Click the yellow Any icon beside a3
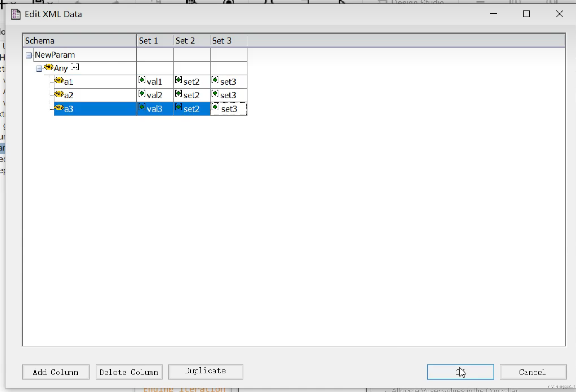Screen dimensions: 576x392 tap(59, 108)
